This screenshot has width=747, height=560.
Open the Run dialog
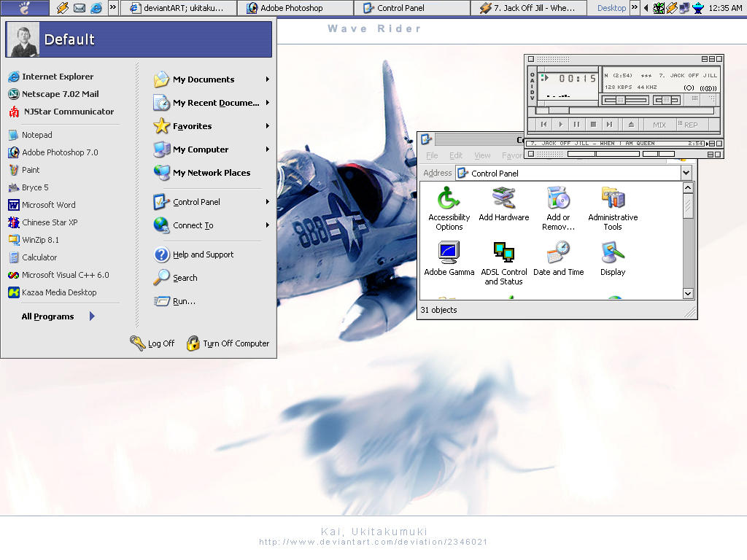click(175, 301)
